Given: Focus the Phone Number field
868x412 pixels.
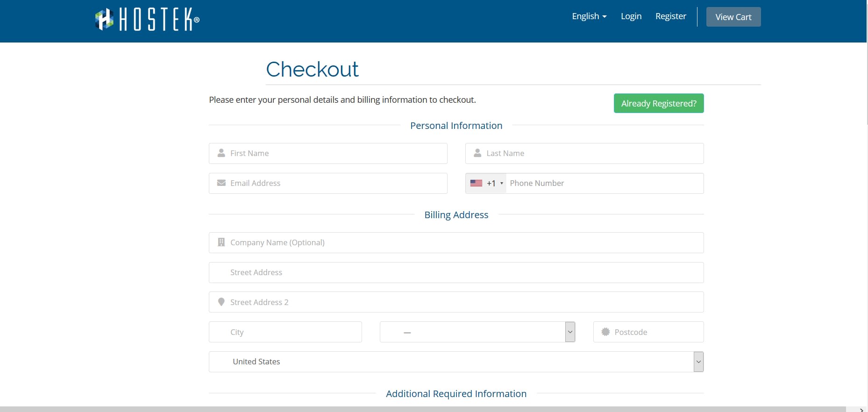Looking at the screenshot, I should [605, 183].
